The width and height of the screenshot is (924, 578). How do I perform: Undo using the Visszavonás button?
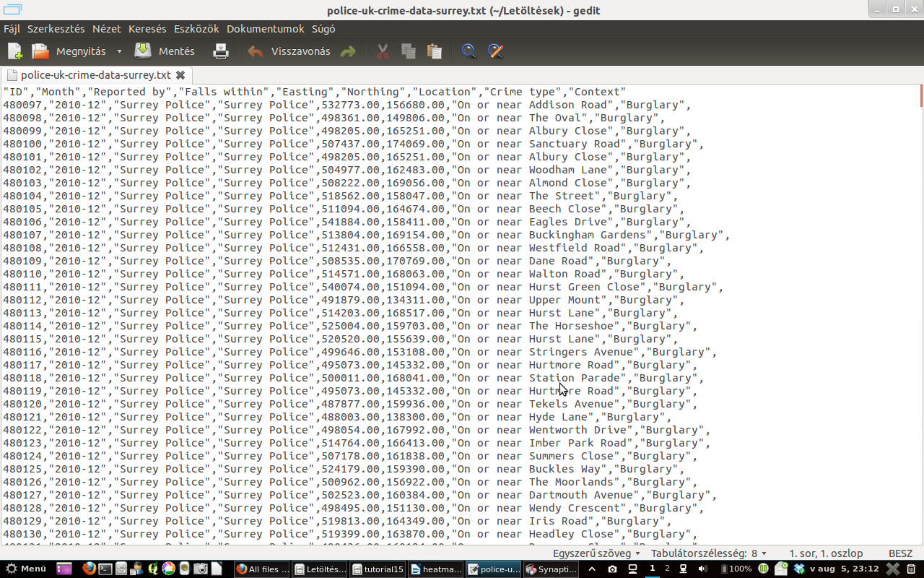click(x=289, y=51)
